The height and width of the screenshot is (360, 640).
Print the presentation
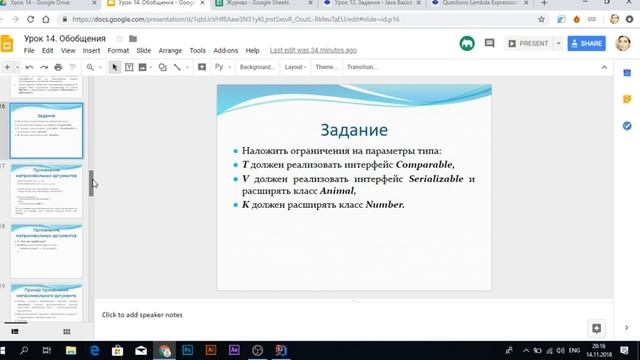click(x=58, y=67)
